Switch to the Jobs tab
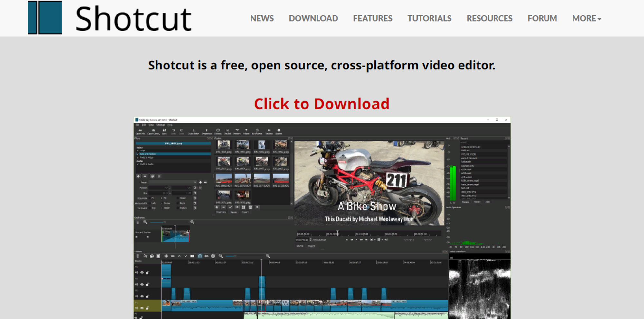The width and height of the screenshot is (644, 319). click(488, 202)
